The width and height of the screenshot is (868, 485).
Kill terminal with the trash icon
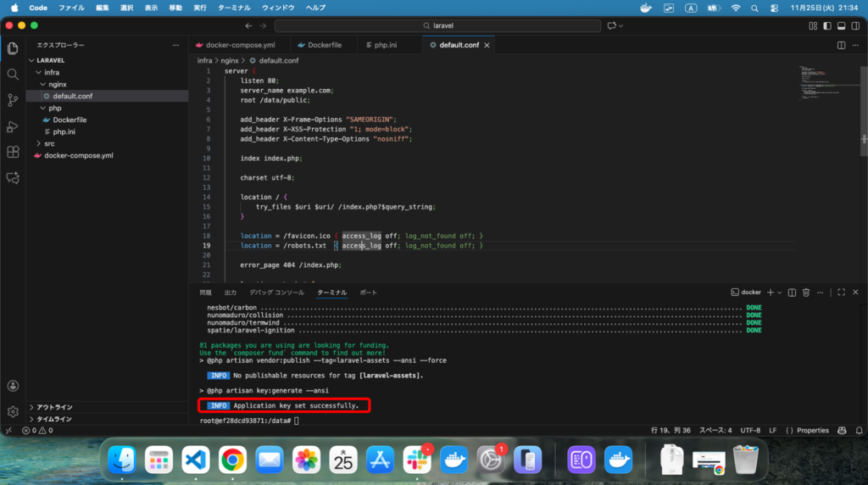[806, 292]
